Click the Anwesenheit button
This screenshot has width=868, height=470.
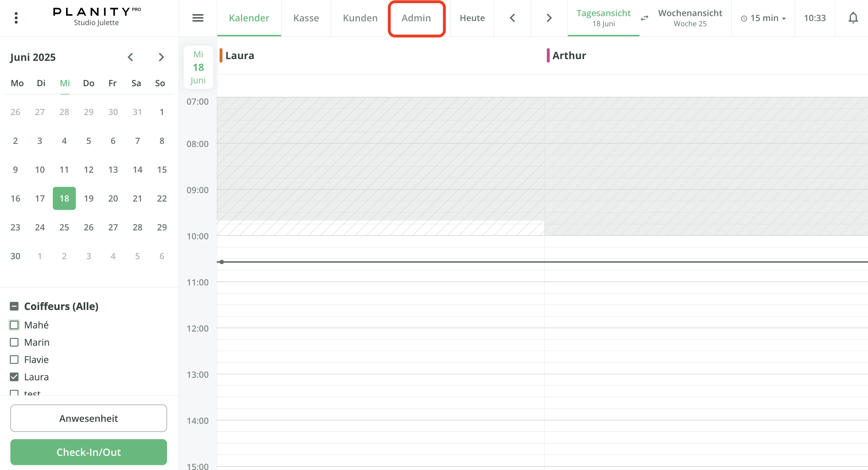point(89,418)
